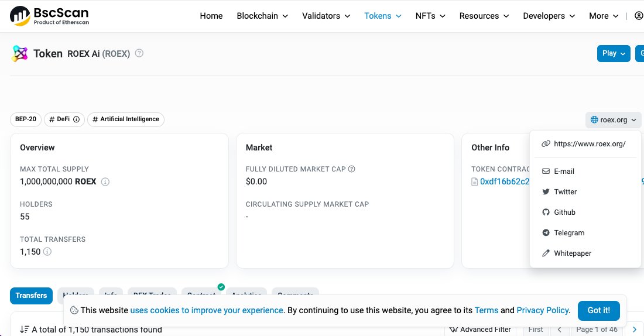The width and height of the screenshot is (644, 336).
Task: Go to previous page arrow
Action: (x=559, y=330)
